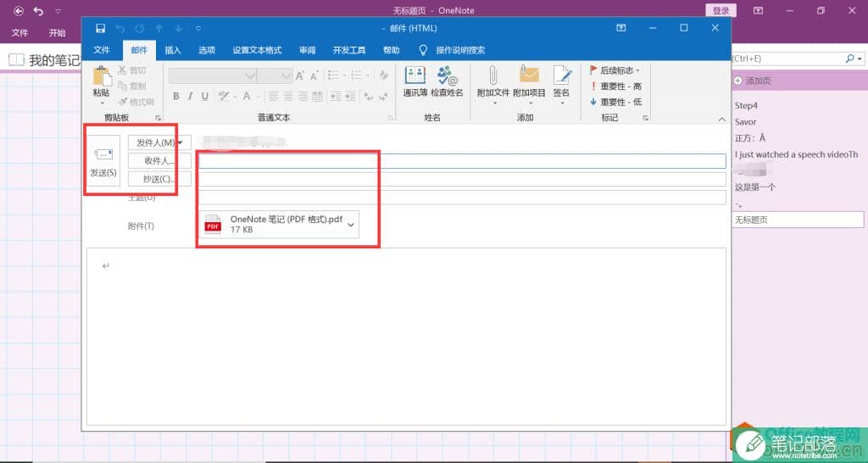Click OneNote Sign in (登录) button
868x463 pixels.
(x=721, y=10)
